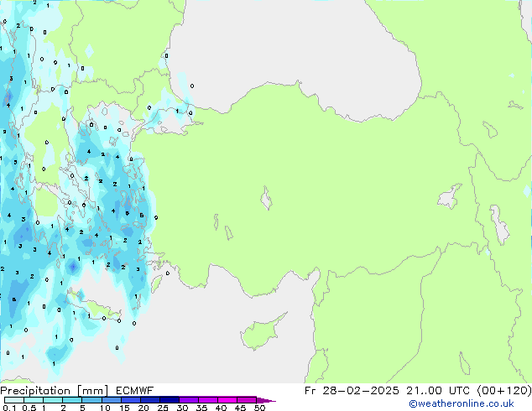This screenshot has width=532, height=411.
Task: Click the 'ECMWF' model label
Action: click(x=135, y=391)
